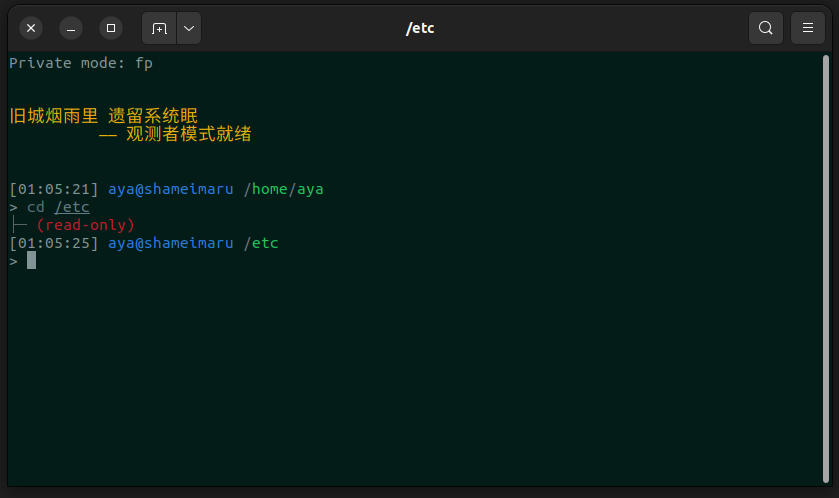Open a new terminal tab
839x498 pixels.
click(159, 28)
